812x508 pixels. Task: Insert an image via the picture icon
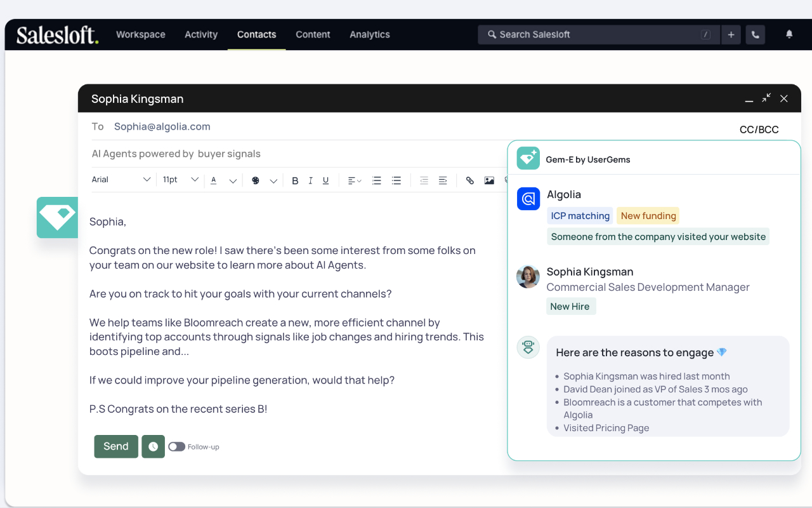[x=488, y=180]
